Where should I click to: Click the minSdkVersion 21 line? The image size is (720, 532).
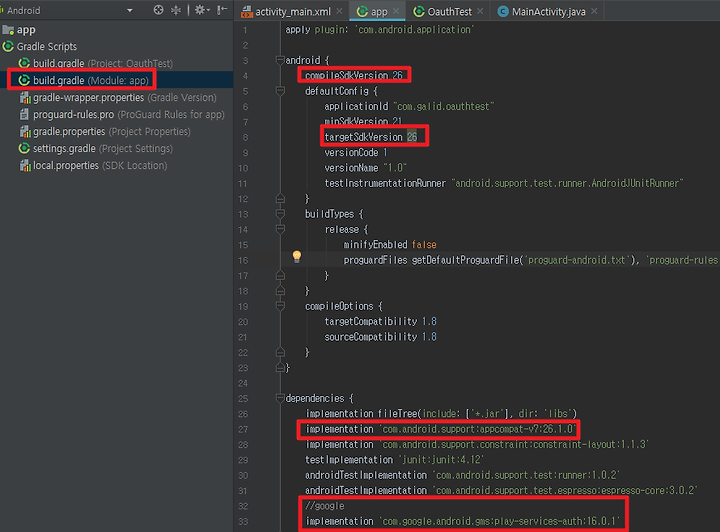tap(363, 122)
